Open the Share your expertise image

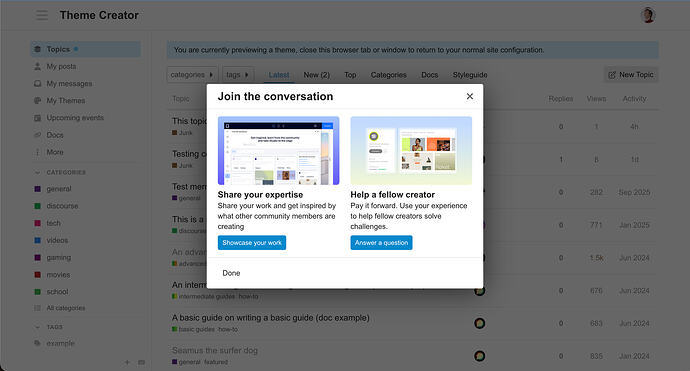pos(279,151)
